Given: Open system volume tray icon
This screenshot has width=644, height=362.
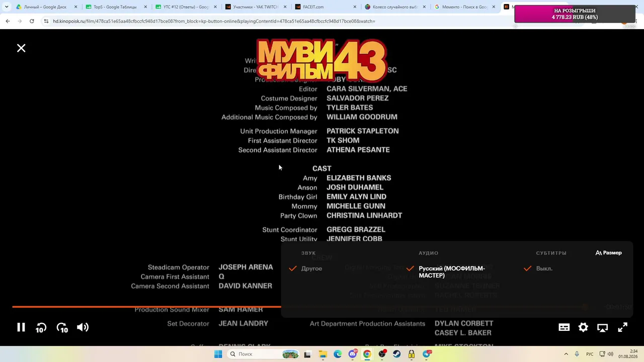Looking at the screenshot, I should click(x=610, y=354).
